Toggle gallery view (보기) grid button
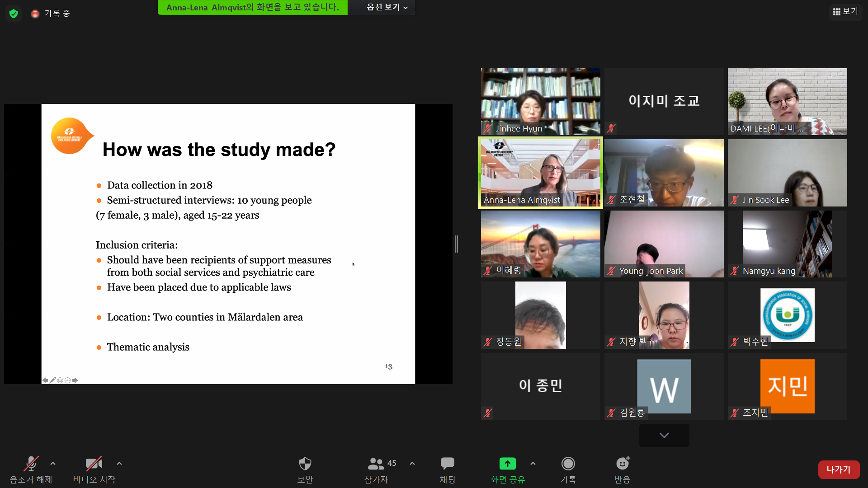 845,11
